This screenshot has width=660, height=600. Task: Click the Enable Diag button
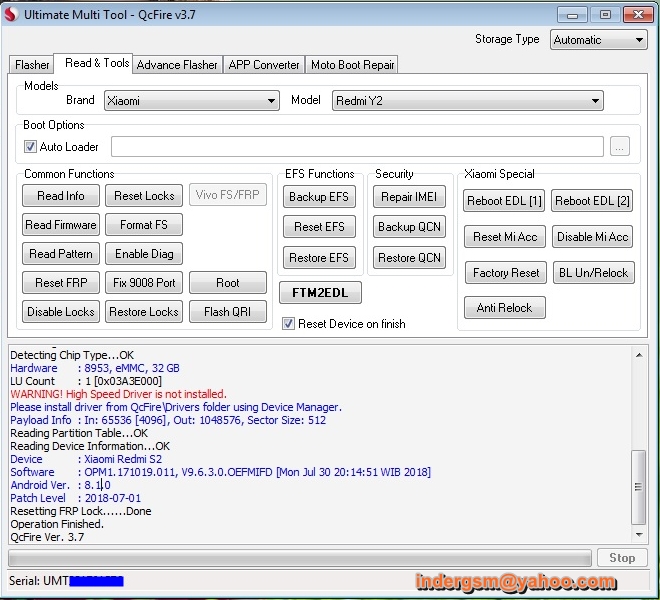144,254
